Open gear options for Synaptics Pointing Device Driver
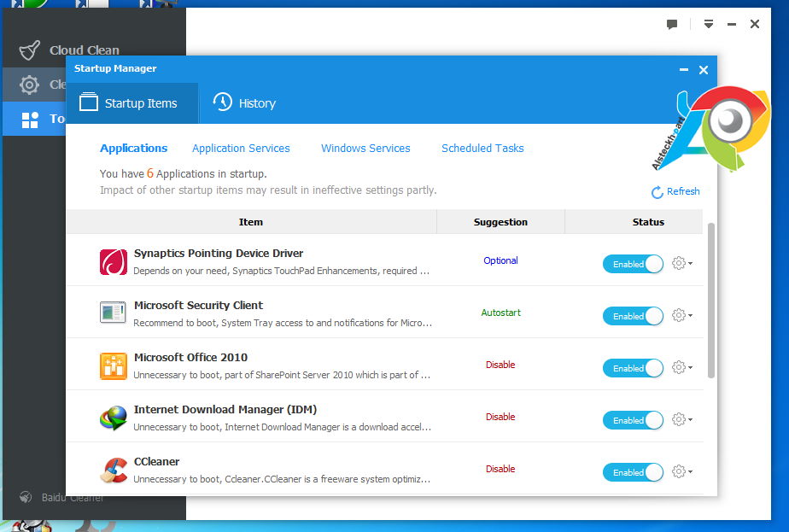 click(x=681, y=263)
